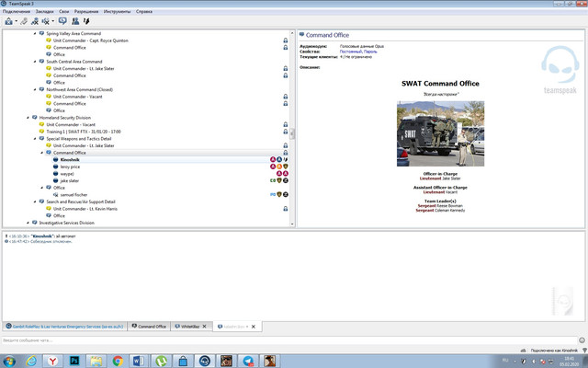Image resolution: width=588 pixels, height=368 pixels.
Task: Open the emoticon picker beside chat input
Action: click(582, 340)
